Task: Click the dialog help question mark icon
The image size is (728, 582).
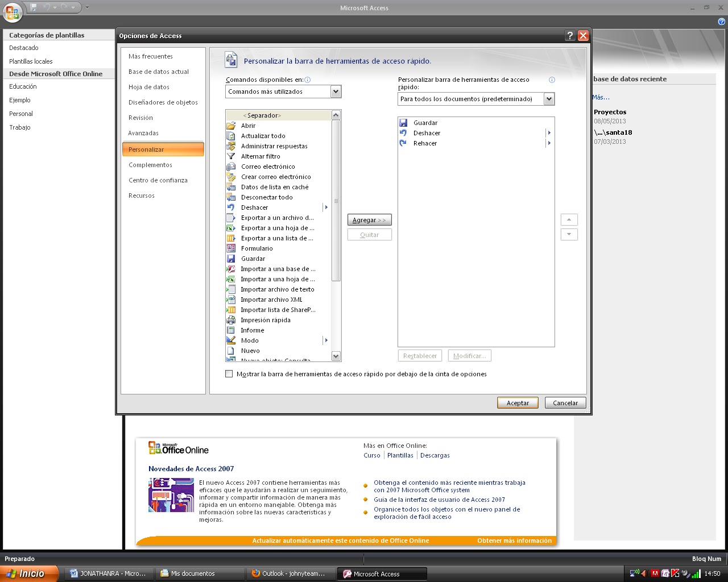Action: pyautogui.click(x=570, y=35)
